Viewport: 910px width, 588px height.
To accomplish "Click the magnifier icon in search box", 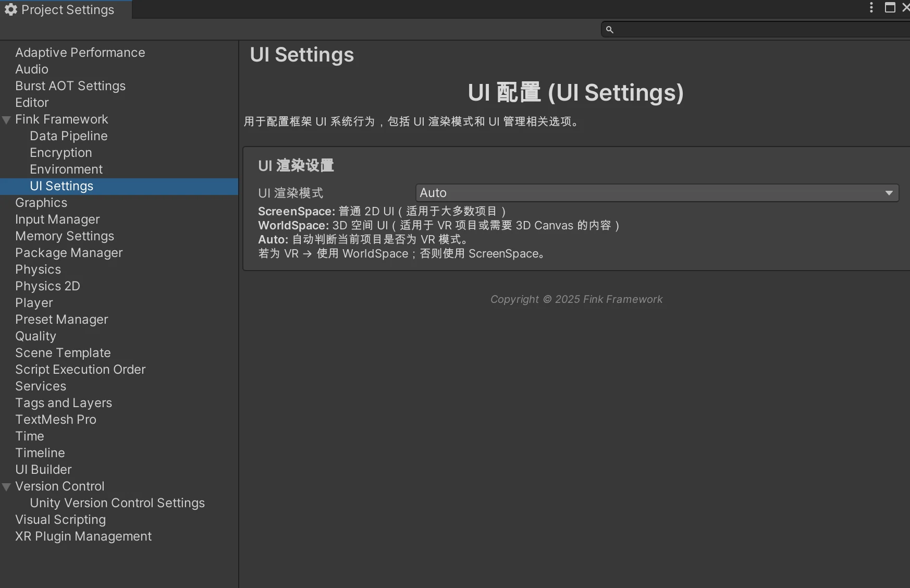I will coord(609,30).
